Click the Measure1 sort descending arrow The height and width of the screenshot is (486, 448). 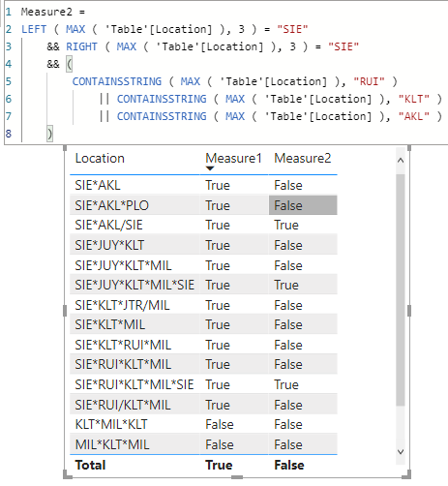pyautogui.click(x=210, y=168)
